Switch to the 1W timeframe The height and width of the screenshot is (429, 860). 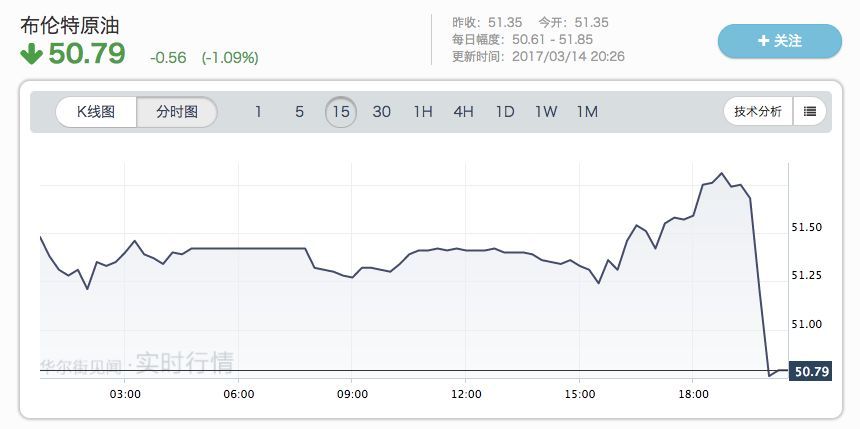click(546, 112)
